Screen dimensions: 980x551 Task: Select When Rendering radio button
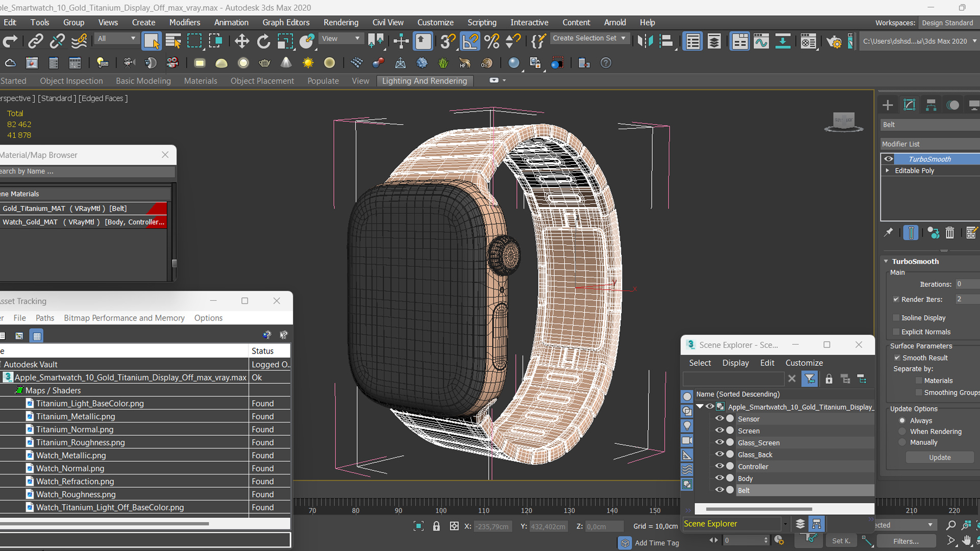pyautogui.click(x=902, y=432)
